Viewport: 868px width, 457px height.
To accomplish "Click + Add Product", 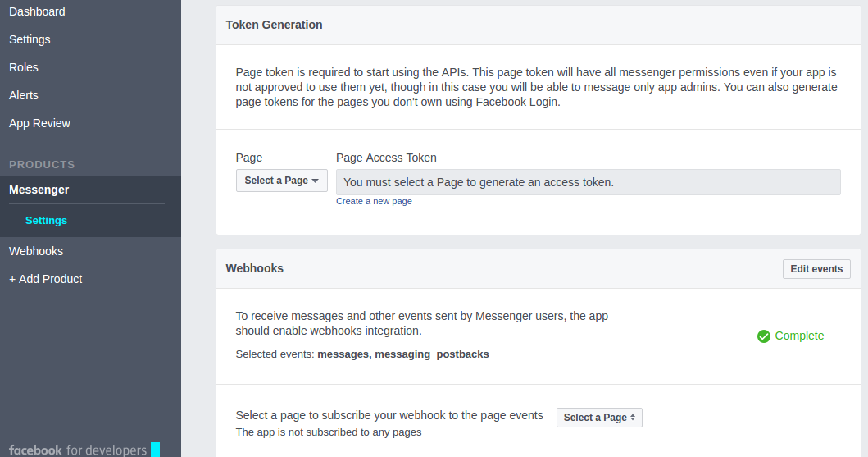I will click(x=45, y=279).
